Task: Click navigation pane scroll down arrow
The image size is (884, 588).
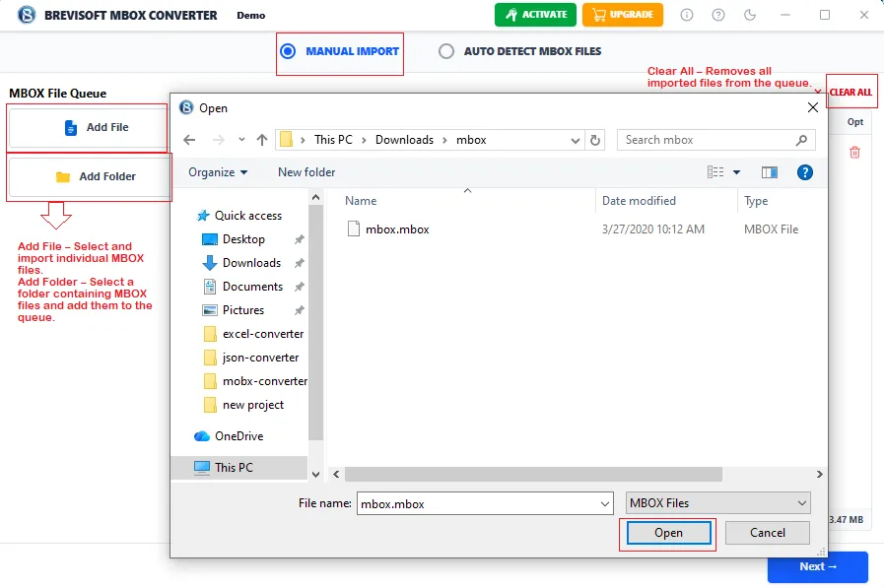Action: [x=315, y=474]
